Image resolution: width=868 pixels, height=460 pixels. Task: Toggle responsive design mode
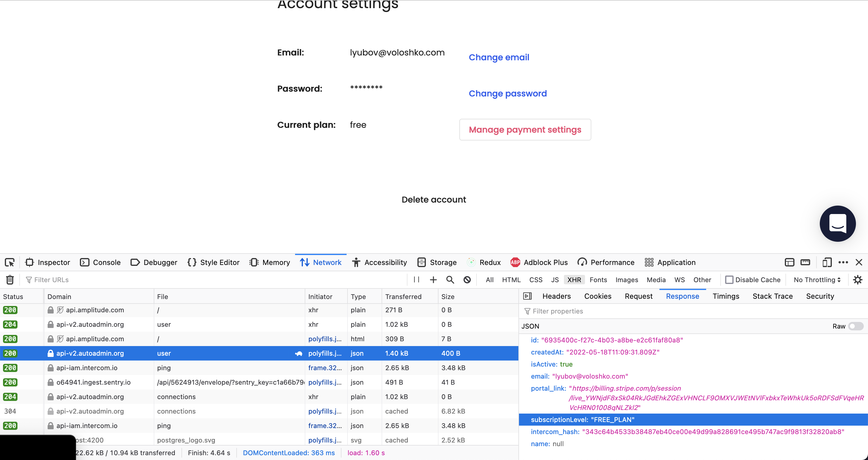tap(827, 262)
